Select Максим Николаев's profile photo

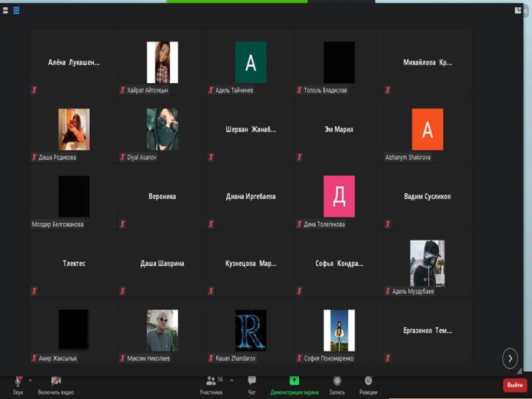[x=162, y=331]
